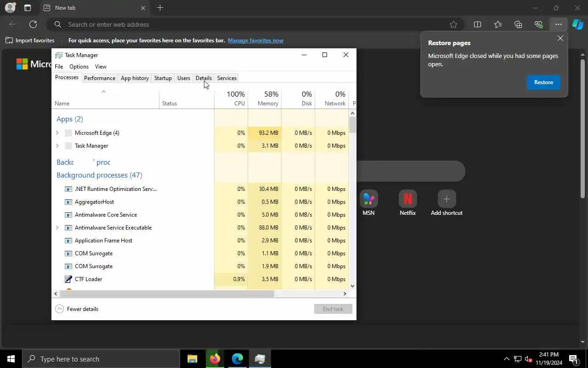
Task: Open Task Manager View menu
Action: pyautogui.click(x=101, y=67)
